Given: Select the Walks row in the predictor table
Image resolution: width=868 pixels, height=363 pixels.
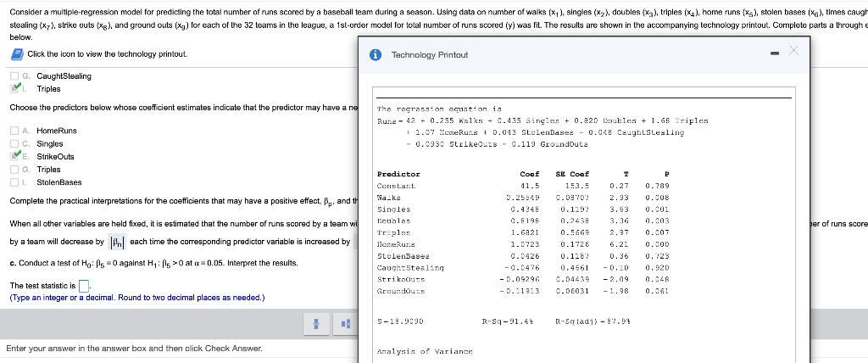Looking at the screenshot, I should (x=523, y=198).
